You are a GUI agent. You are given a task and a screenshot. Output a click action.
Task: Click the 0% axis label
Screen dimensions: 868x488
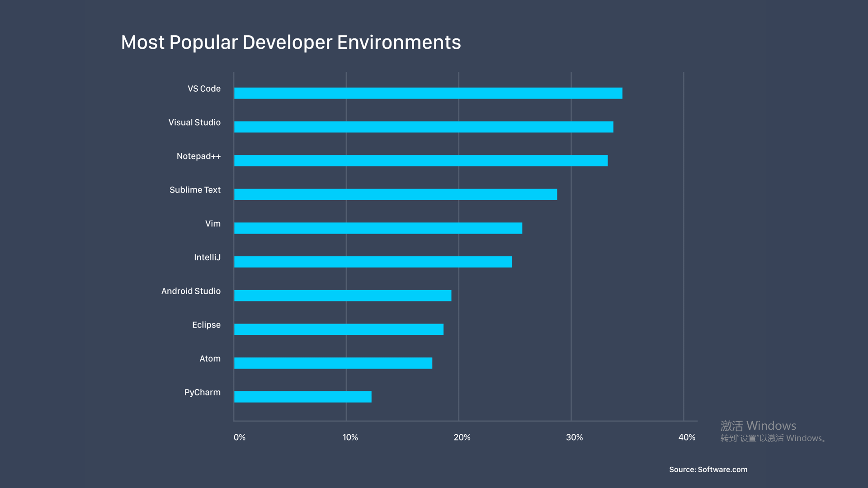tap(240, 437)
